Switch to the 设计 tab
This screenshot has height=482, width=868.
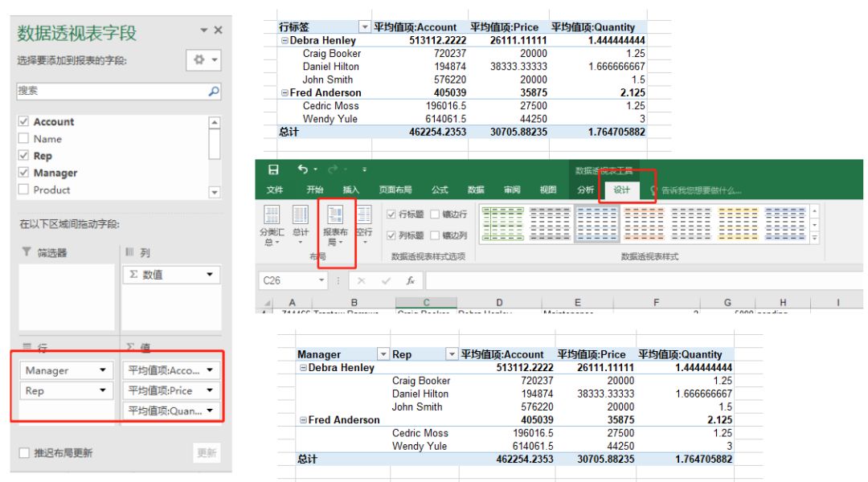point(621,190)
